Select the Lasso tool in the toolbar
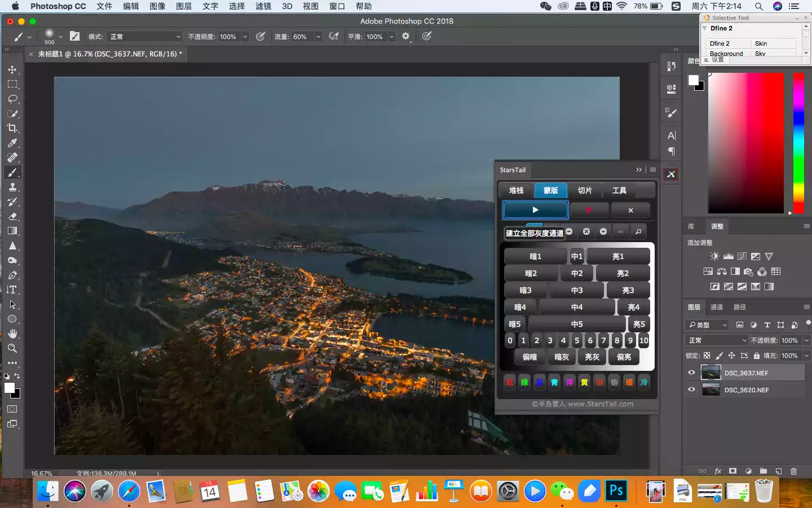This screenshot has width=812, height=508. click(12, 99)
